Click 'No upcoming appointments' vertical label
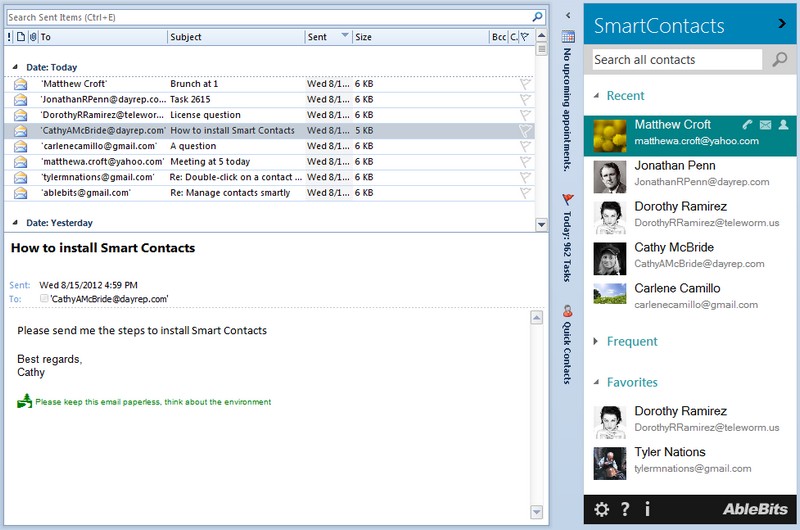Viewport: 800px width, 530px height. (x=567, y=110)
